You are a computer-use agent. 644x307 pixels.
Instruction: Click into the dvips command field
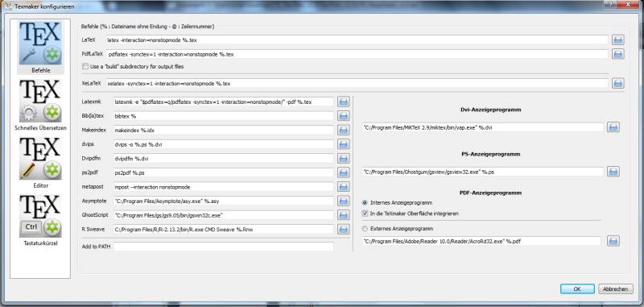[224, 144]
